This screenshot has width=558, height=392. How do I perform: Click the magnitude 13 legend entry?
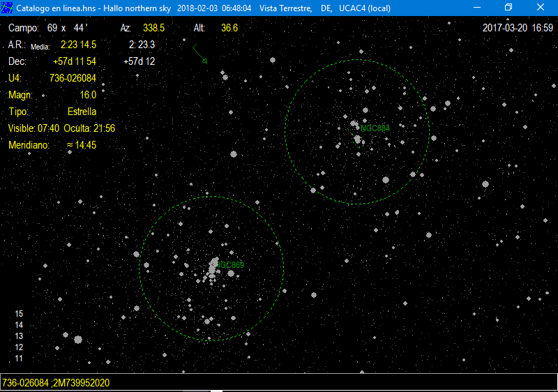pyautogui.click(x=20, y=336)
